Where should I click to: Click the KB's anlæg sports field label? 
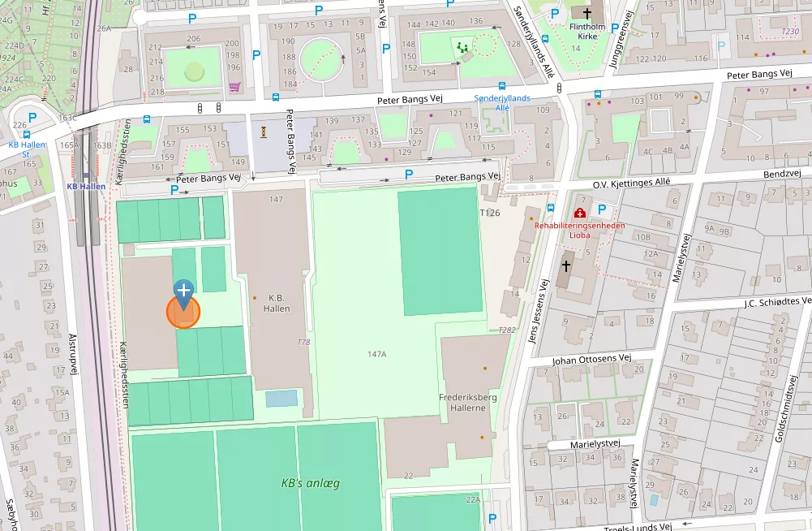click(x=310, y=483)
